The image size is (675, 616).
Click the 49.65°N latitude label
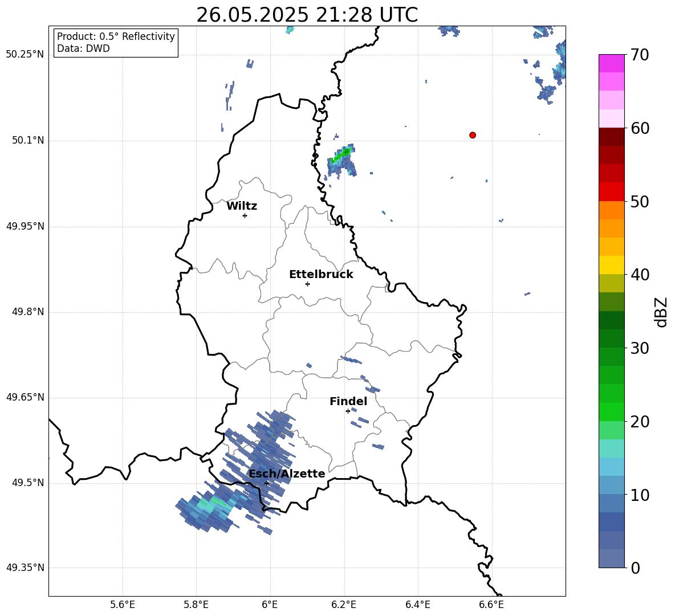(x=25, y=397)
